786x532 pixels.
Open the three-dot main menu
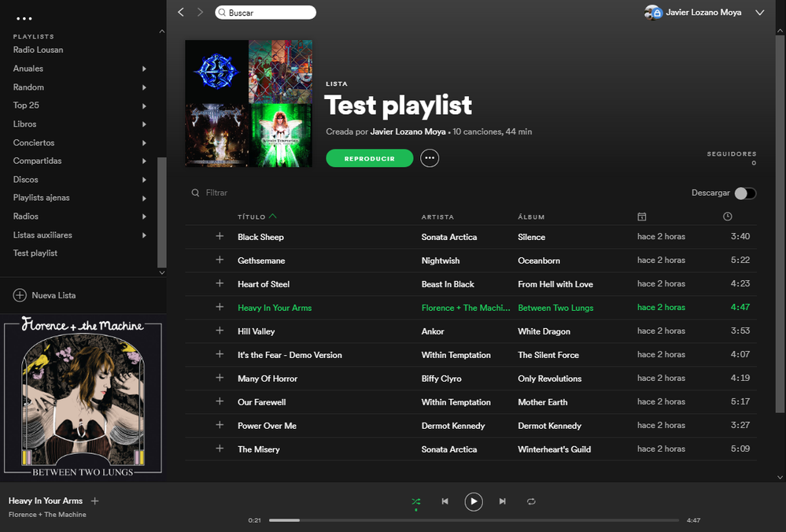pos(24,19)
